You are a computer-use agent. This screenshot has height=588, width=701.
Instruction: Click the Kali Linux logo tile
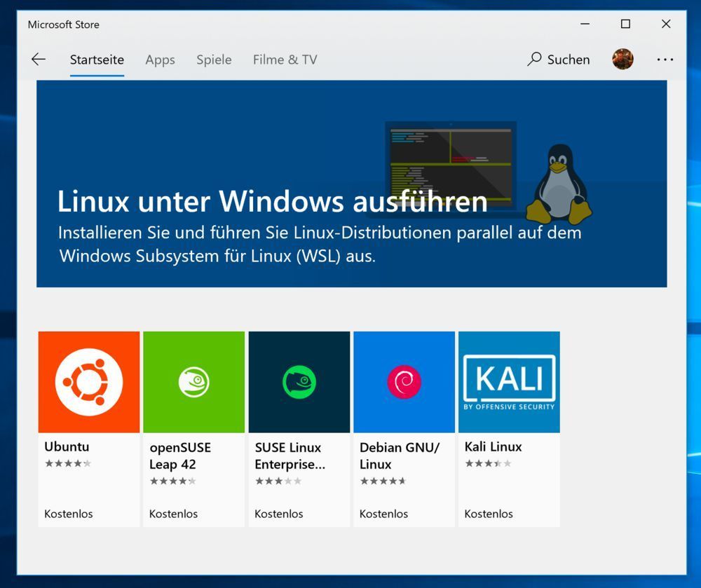click(x=509, y=382)
